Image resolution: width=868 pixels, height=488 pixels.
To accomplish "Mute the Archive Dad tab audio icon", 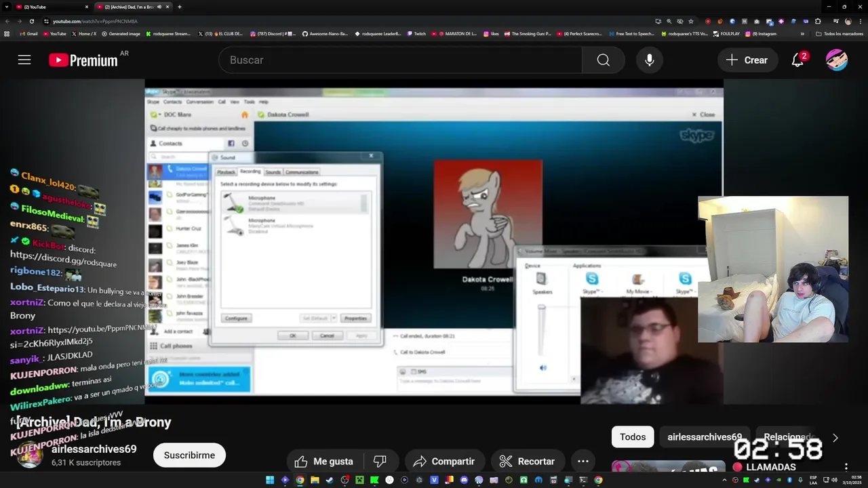I will click(159, 7).
